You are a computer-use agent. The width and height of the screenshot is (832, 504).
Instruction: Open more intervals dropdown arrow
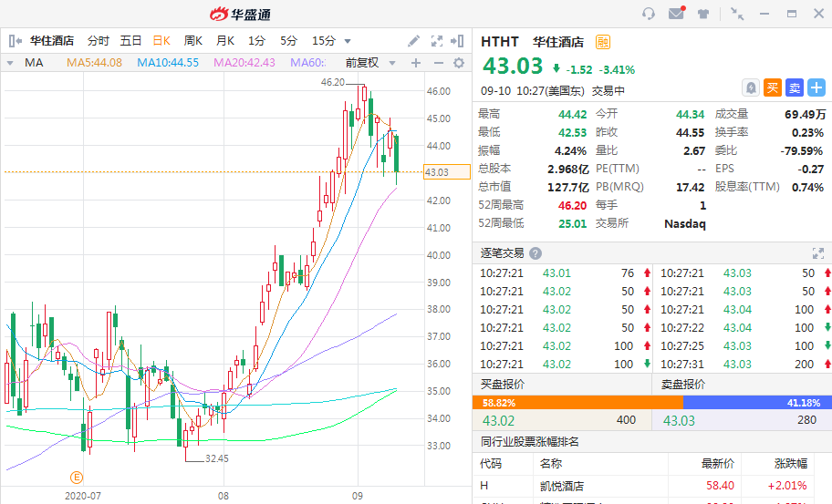348,41
